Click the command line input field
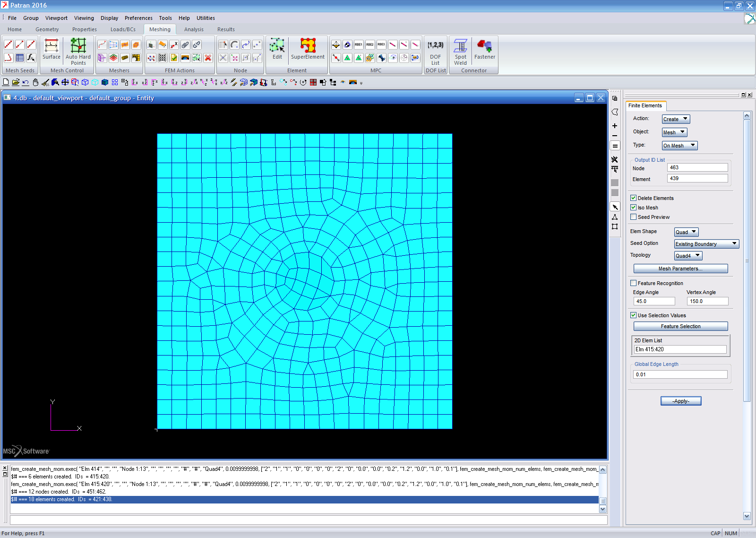 coord(309,520)
